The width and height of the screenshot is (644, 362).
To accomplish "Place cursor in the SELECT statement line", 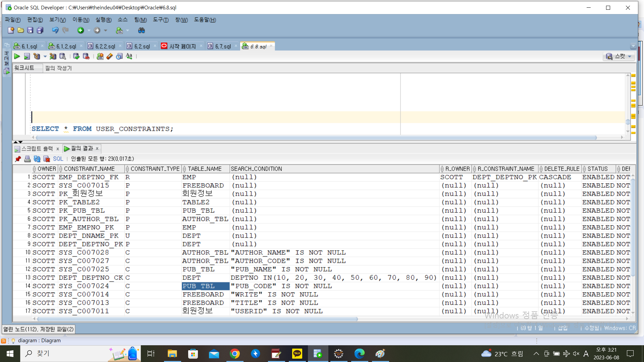I will (x=102, y=129).
